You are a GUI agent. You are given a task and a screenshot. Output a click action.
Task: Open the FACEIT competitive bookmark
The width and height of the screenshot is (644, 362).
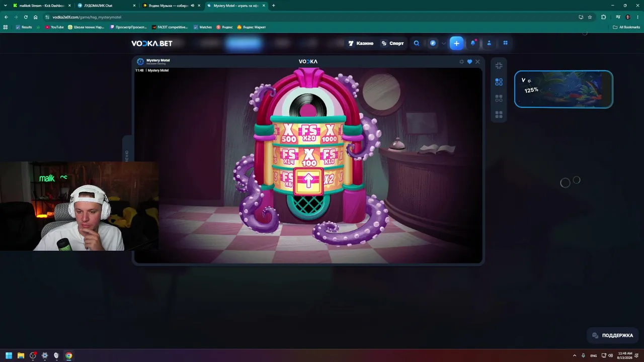pos(170,27)
